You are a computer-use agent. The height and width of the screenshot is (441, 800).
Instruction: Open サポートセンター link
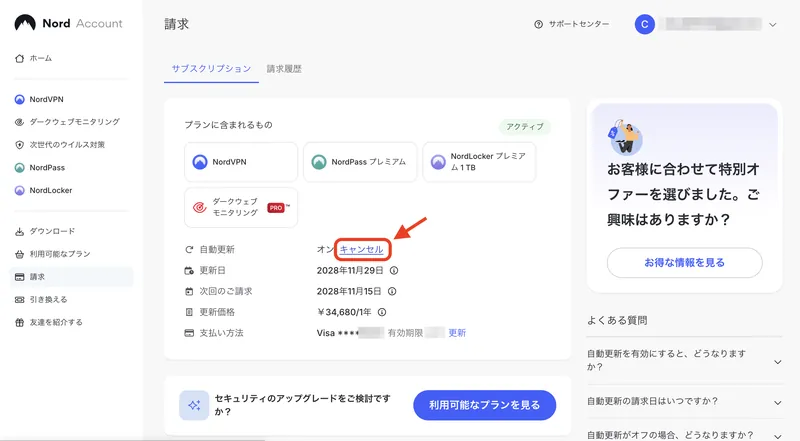(x=579, y=24)
